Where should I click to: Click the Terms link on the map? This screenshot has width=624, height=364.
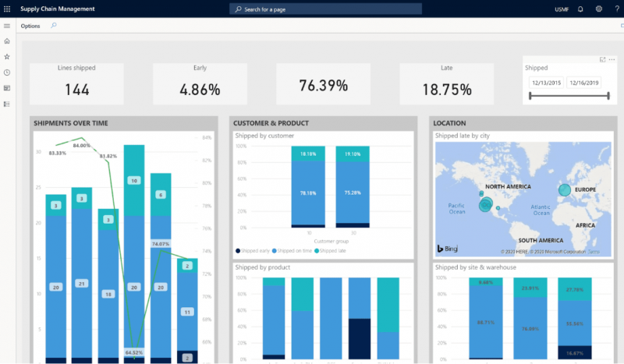pyautogui.click(x=594, y=252)
